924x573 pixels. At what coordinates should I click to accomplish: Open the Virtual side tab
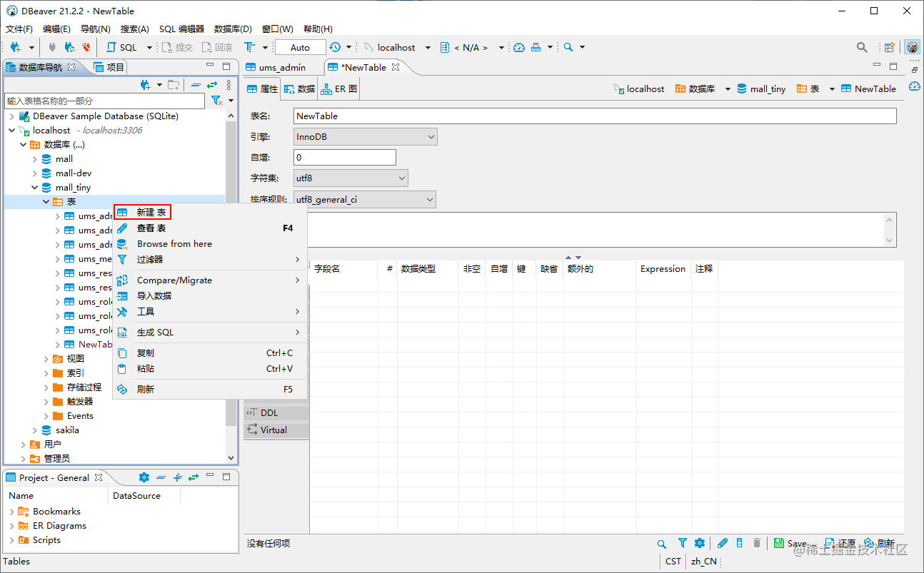click(x=276, y=430)
